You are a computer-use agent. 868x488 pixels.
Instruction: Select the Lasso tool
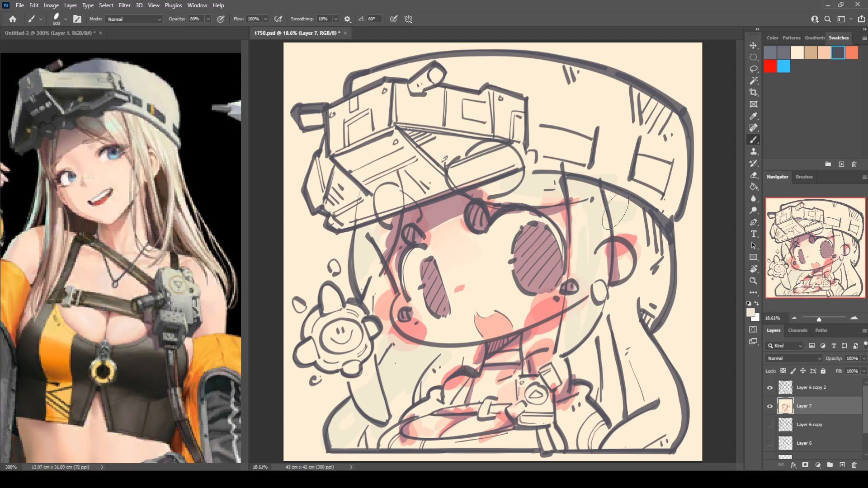tap(753, 69)
